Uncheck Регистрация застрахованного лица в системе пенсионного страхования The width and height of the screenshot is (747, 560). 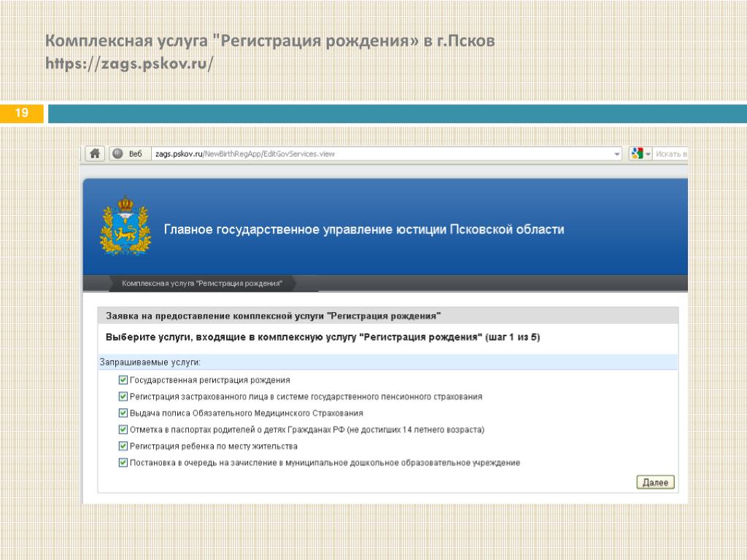point(123,396)
